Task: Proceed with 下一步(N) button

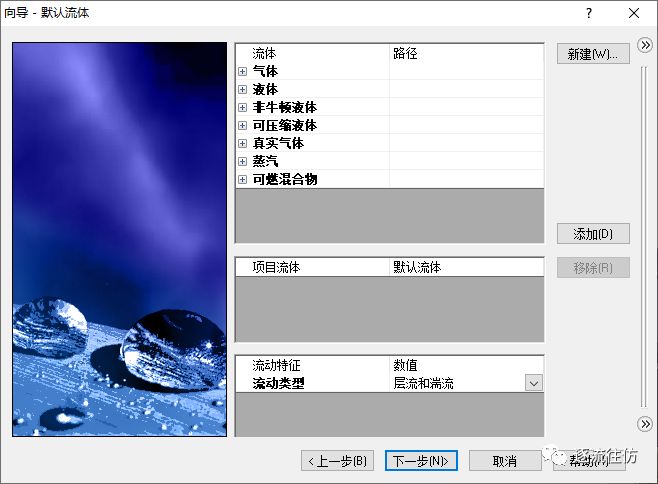Action: click(x=421, y=461)
